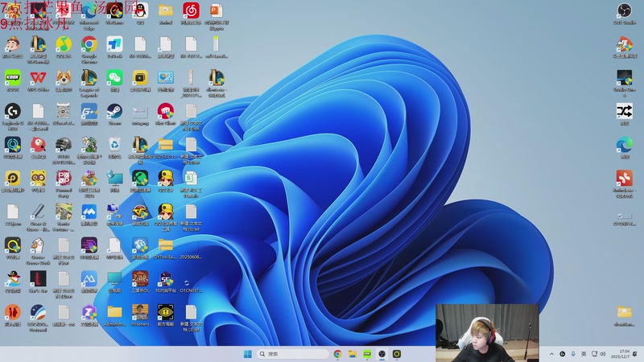644x362 pixels.
Task: Open the KOOK app shortcut
Action: pyautogui.click(x=13, y=78)
